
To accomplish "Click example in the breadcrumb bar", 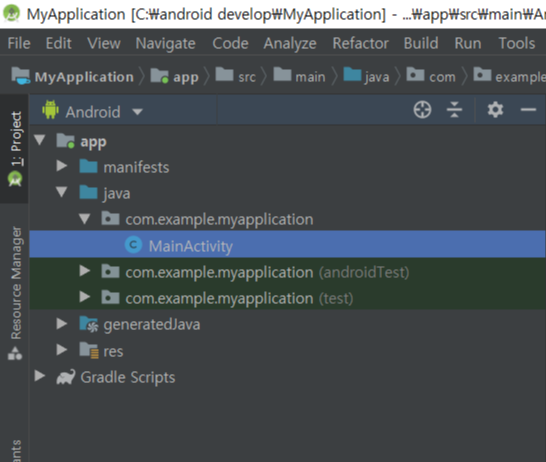I will coord(520,77).
